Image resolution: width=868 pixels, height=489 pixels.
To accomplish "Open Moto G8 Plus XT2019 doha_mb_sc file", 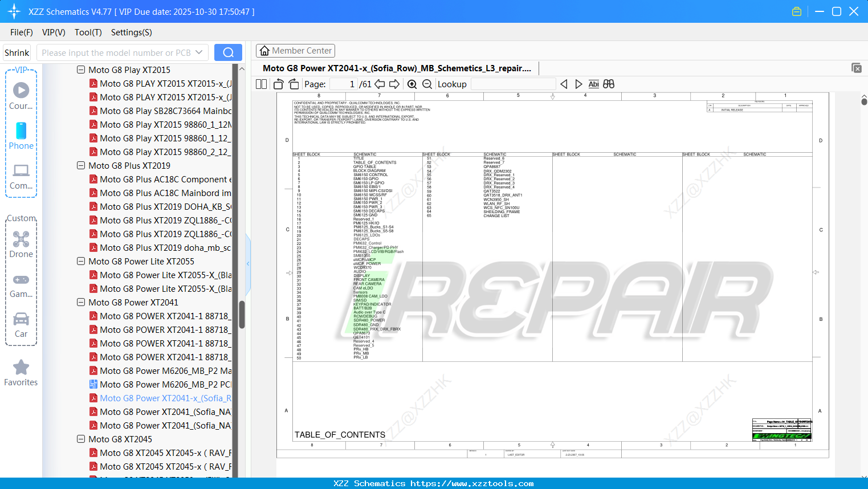I will tap(165, 247).
